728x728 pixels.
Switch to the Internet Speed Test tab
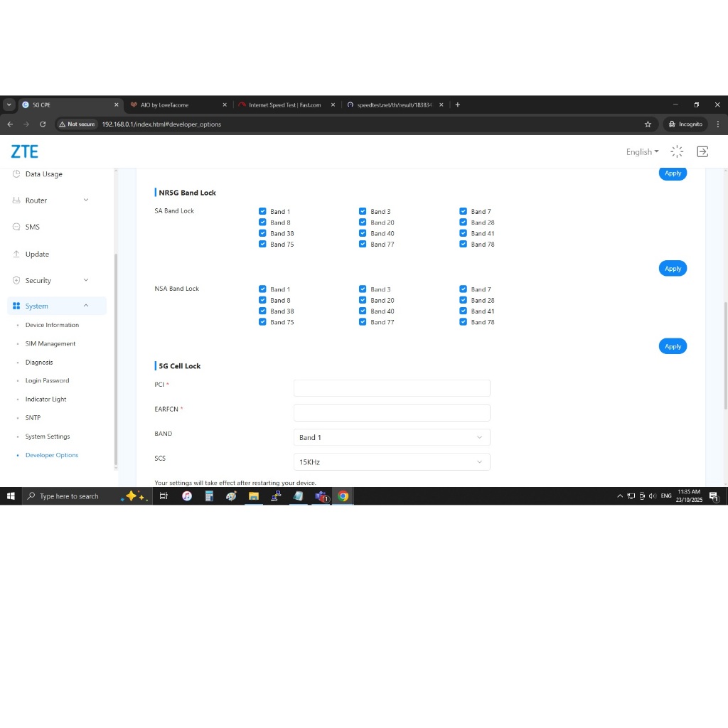[284, 105]
